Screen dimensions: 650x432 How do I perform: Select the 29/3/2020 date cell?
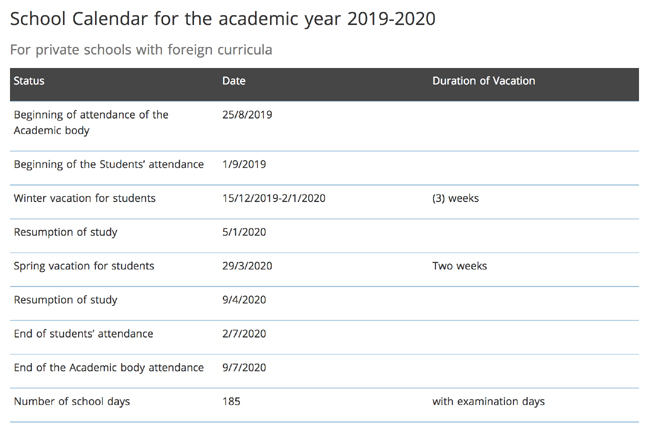(247, 266)
